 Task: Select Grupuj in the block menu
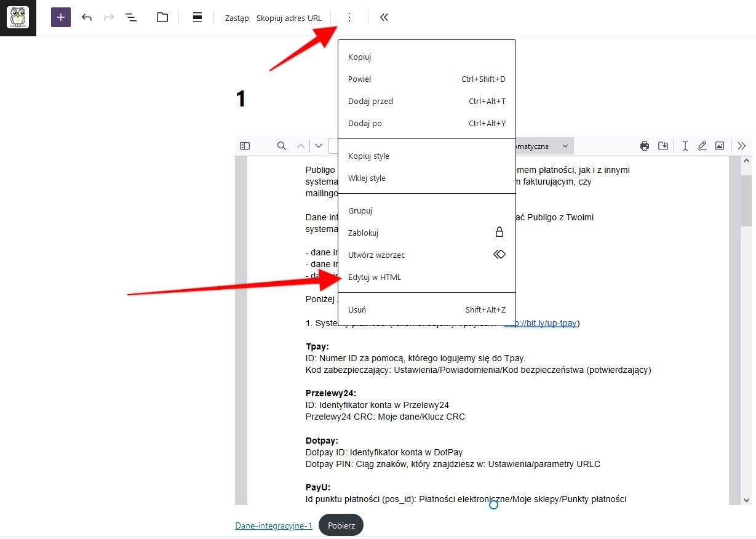(x=427, y=210)
